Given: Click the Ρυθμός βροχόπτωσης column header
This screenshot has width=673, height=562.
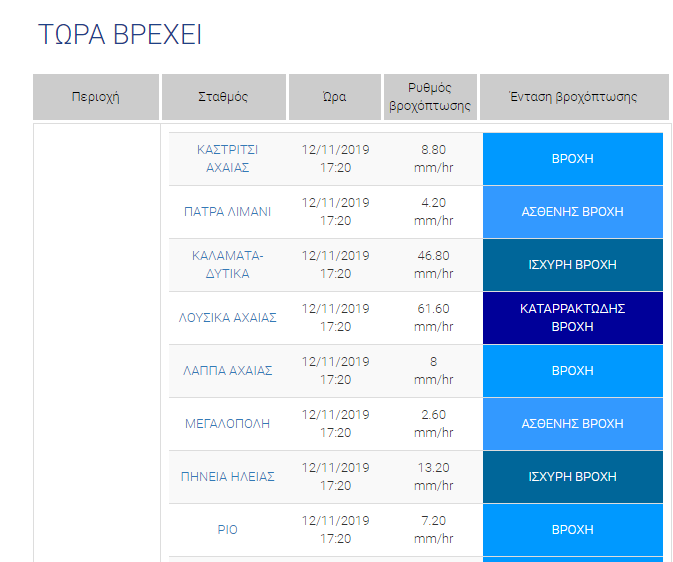Looking at the screenshot, I should [430, 97].
